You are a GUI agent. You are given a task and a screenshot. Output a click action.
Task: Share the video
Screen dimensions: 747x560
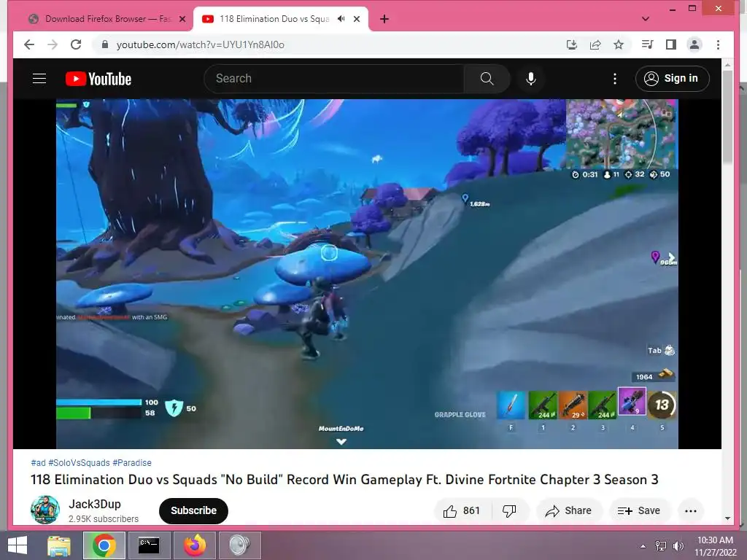click(x=569, y=511)
